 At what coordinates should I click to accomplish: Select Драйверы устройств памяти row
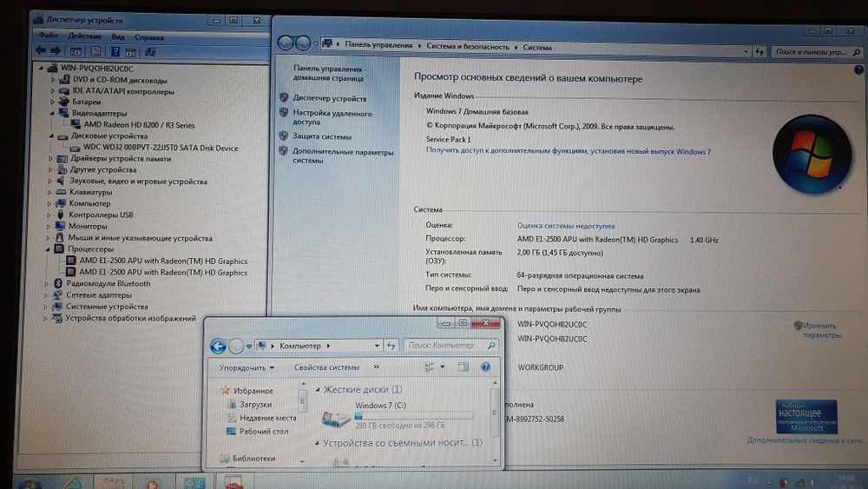click(x=121, y=158)
